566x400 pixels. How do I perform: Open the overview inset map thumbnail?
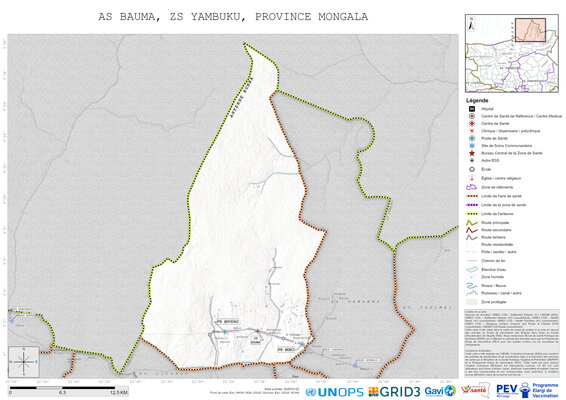pyautogui.click(x=511, y=53)
